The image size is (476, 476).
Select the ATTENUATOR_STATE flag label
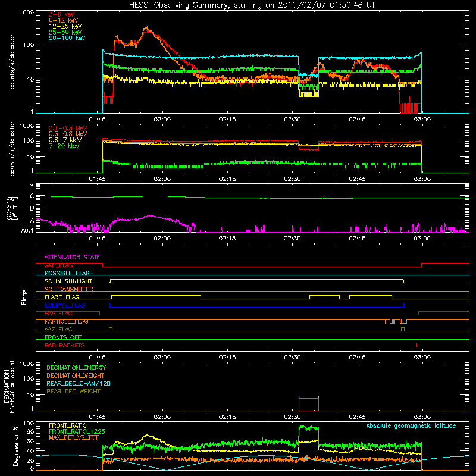(x=72, y=257)
